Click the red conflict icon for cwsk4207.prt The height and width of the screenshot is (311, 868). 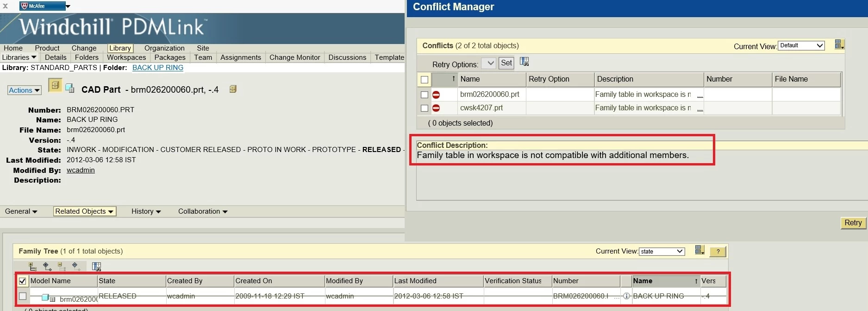436,108
